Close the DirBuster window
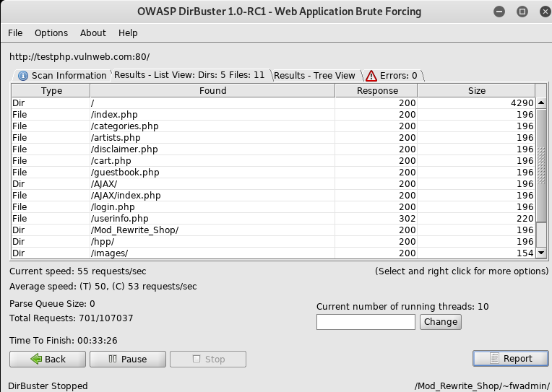The image size is (552, 392). tap(545, 12)
